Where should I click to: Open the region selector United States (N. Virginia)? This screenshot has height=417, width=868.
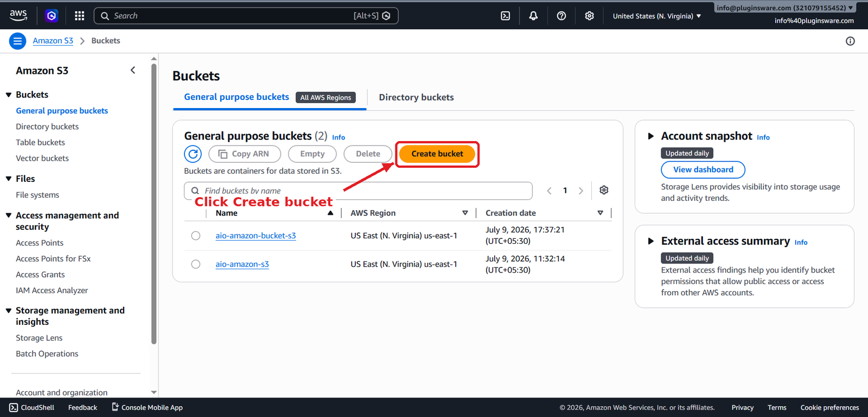coord(657,16)
